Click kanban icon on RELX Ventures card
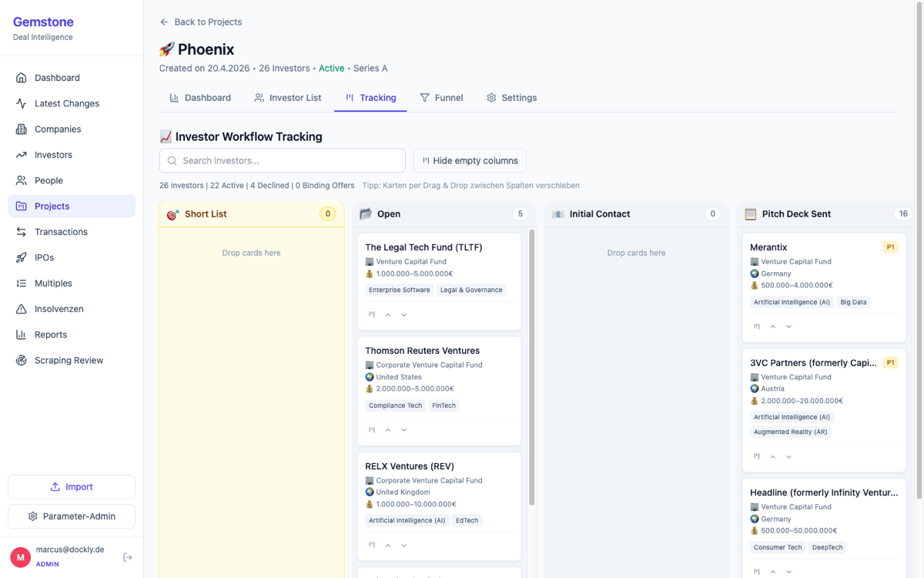924x578 pixels. tap(372, 545)
